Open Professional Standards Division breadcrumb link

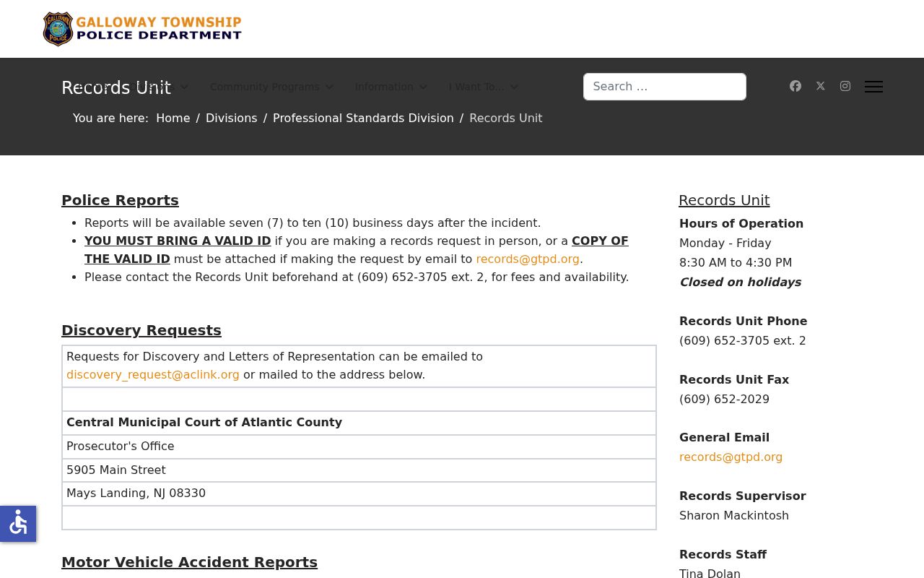point(363,118)
